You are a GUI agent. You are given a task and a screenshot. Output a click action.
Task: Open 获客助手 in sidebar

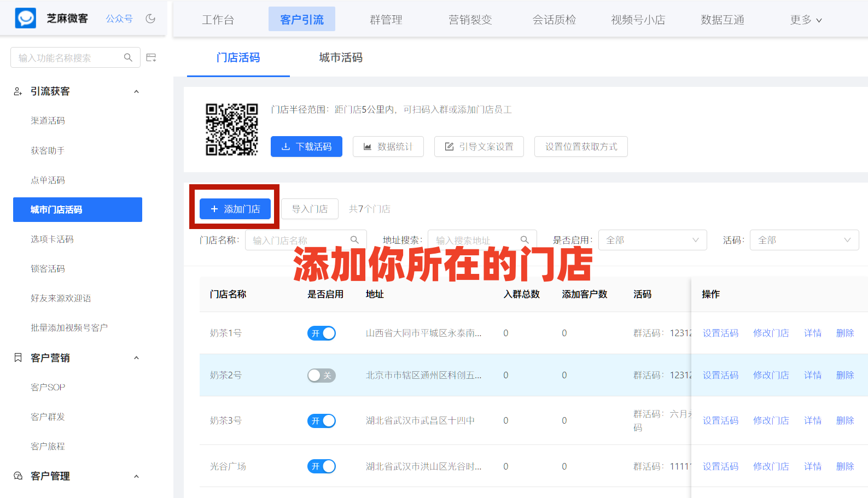(48, 150)
